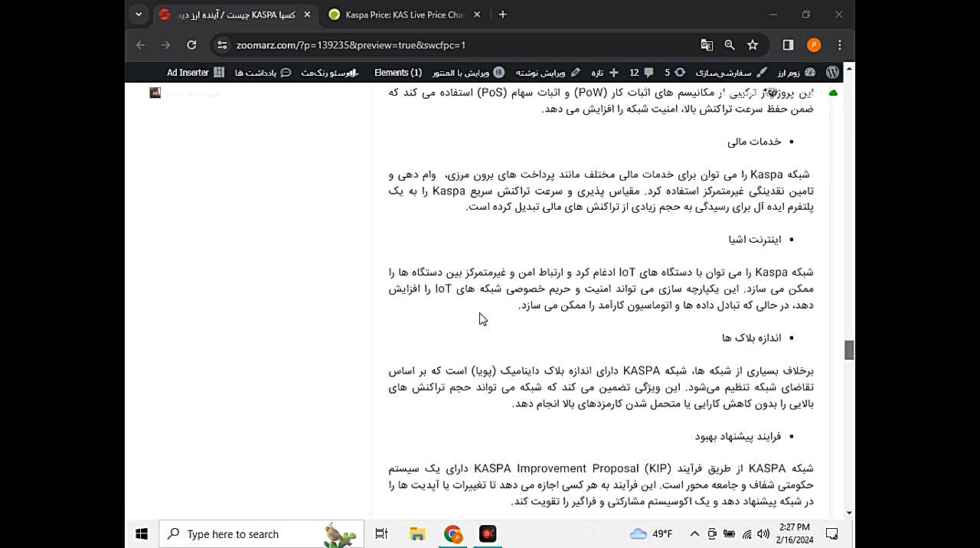Open the Ad Inserter admin bar item
This screenshot has width=980, height=548.
tap(196, 72)
